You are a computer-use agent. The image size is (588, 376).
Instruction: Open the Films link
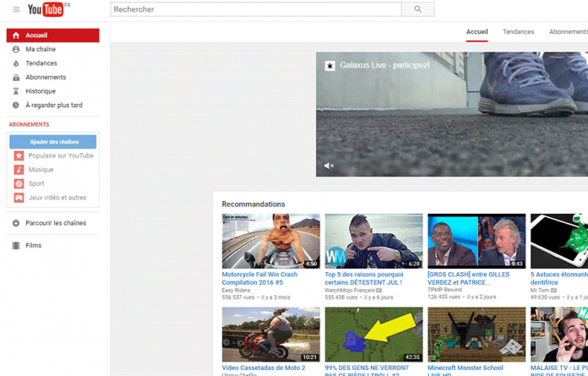(x=34, y=246)
